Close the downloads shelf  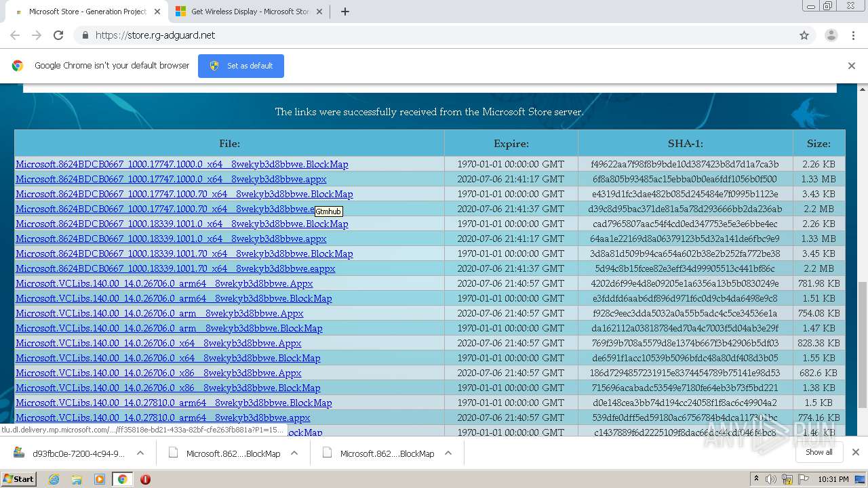(x=855, y=452)
